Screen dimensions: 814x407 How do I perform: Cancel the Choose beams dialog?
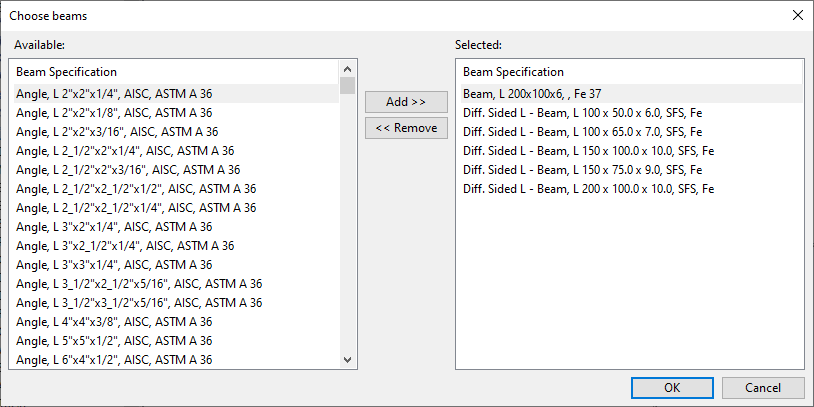tap(762, 387)
